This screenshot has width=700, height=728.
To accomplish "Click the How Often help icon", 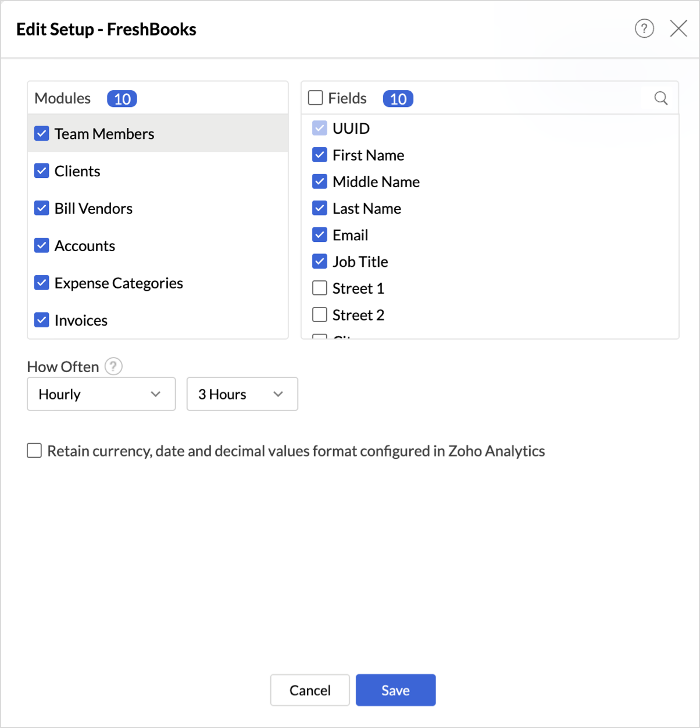I will [x=113, y=367].
